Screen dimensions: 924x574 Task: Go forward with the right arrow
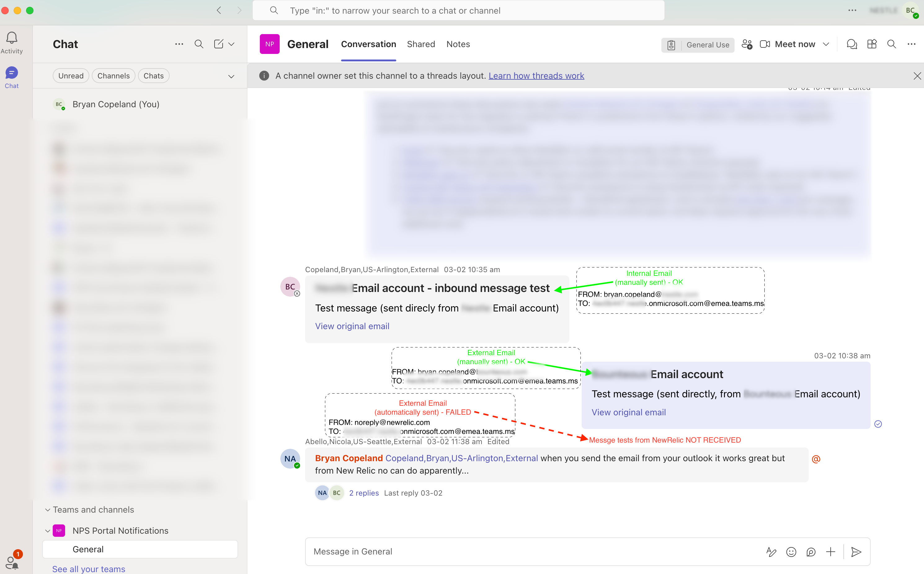point(239,11)
